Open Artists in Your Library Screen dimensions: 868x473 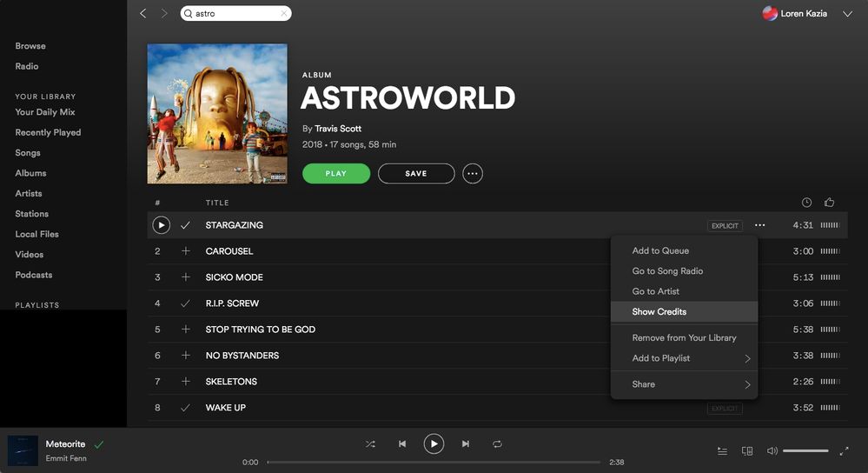[x=28, y=193]
